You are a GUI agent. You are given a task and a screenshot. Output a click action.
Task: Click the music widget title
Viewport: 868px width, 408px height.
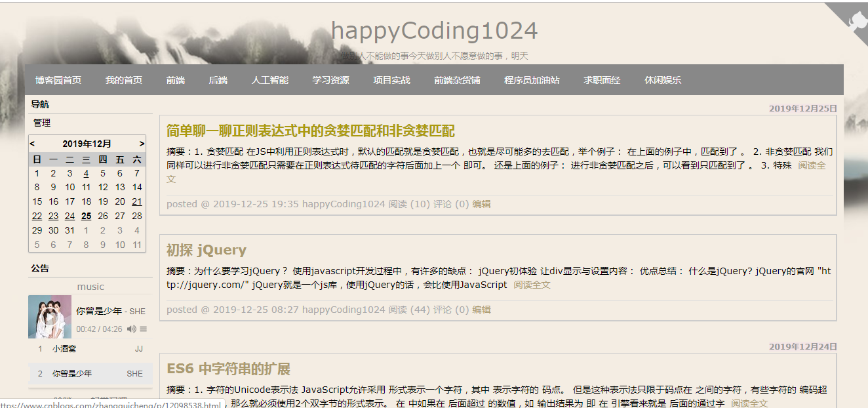pyautogui.click(x=90, y=287)
